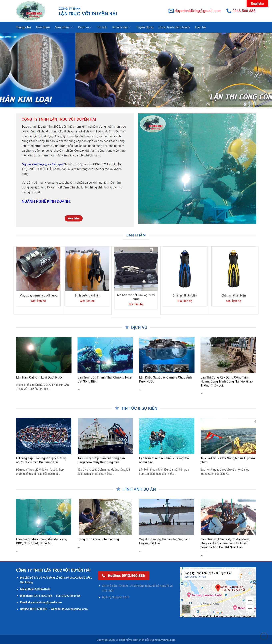Click the red location pin on map

[x=218, y=588]
